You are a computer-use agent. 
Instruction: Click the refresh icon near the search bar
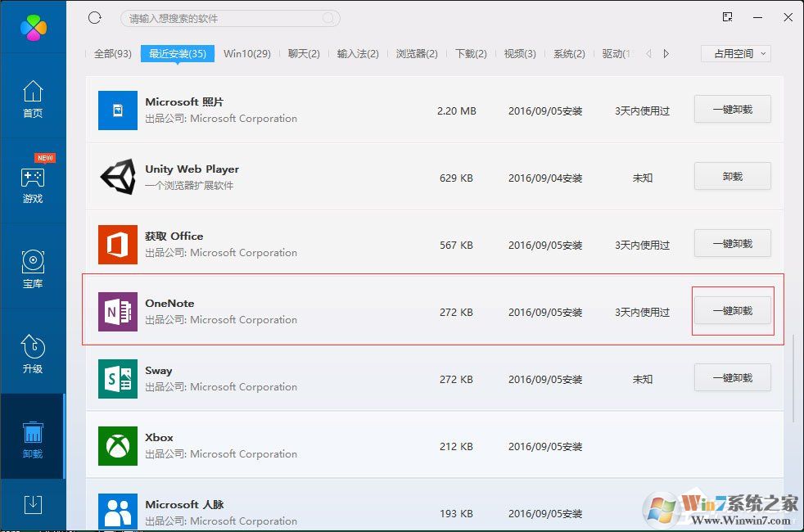pos(94,17)
